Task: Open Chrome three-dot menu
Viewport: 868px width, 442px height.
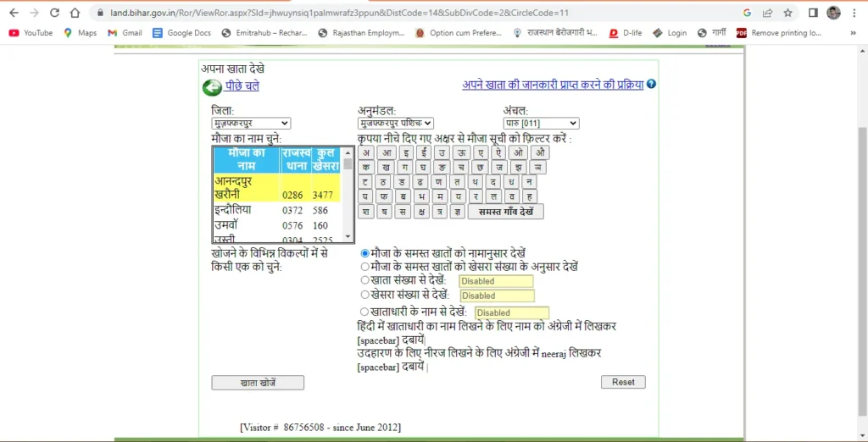Action: coord(855,13)
